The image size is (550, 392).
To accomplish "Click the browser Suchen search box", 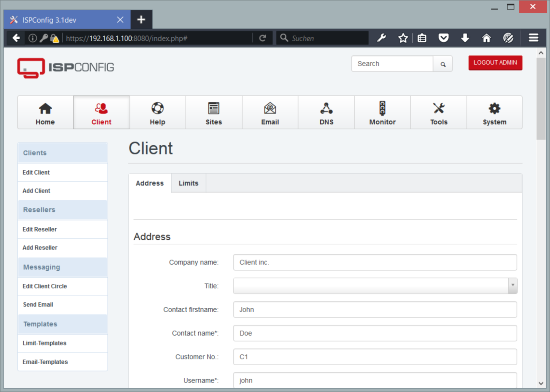I will [x=323, y=38].
